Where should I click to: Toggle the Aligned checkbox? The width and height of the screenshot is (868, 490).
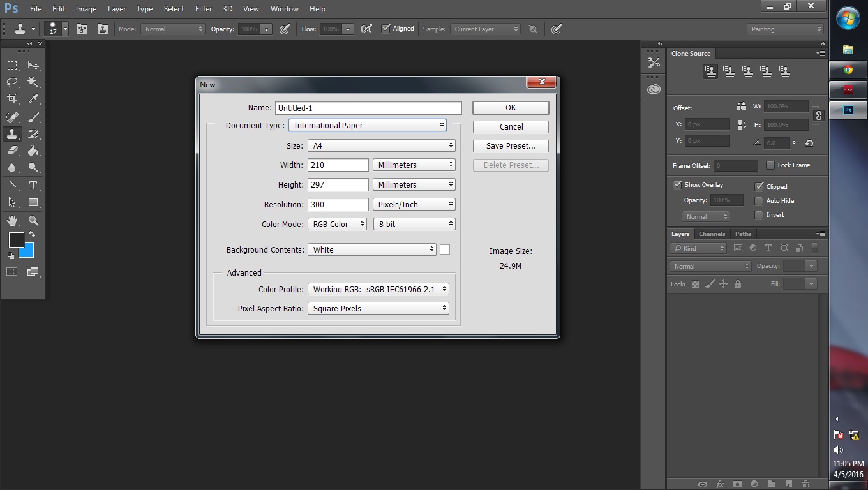(x=385, y=29)
